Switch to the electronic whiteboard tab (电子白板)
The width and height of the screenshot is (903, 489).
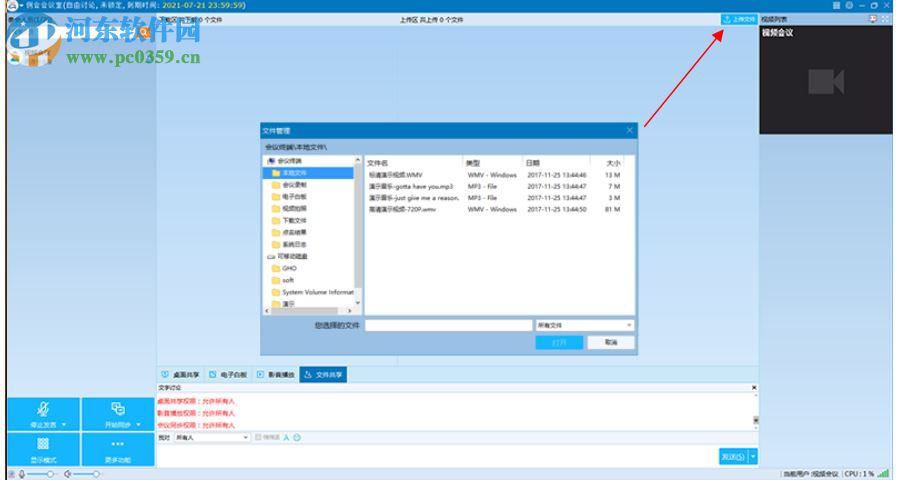228,375
